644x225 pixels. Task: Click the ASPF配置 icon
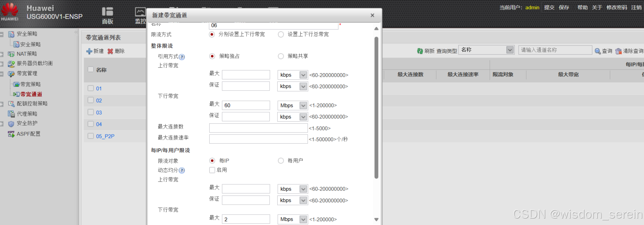click(x=11, y=134)
